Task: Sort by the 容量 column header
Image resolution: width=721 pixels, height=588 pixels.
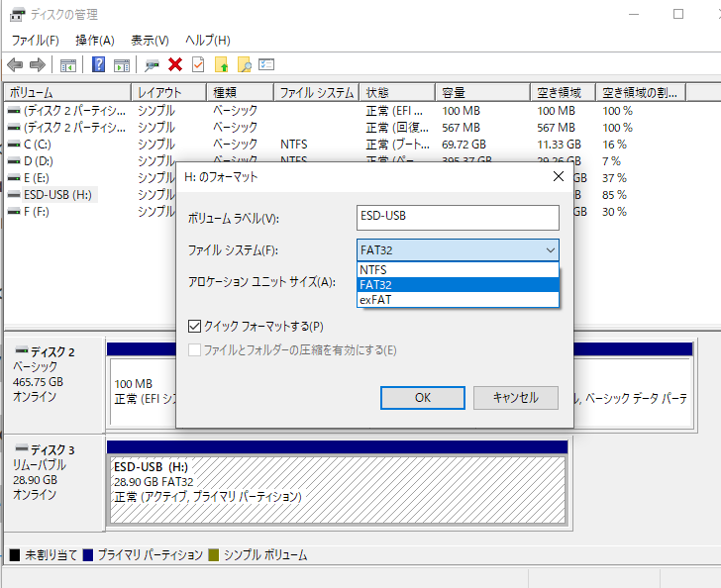Action: click(x=483, y=92)
